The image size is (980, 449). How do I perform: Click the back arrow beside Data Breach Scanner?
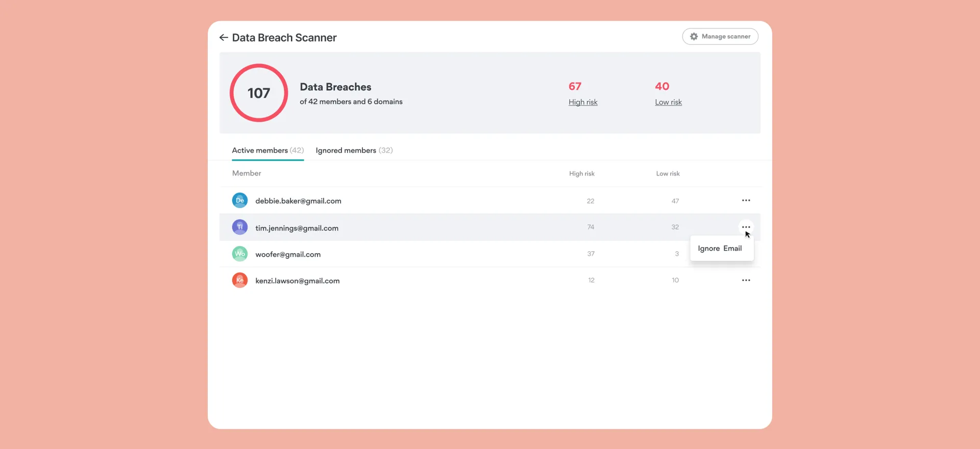coord(224,38)
